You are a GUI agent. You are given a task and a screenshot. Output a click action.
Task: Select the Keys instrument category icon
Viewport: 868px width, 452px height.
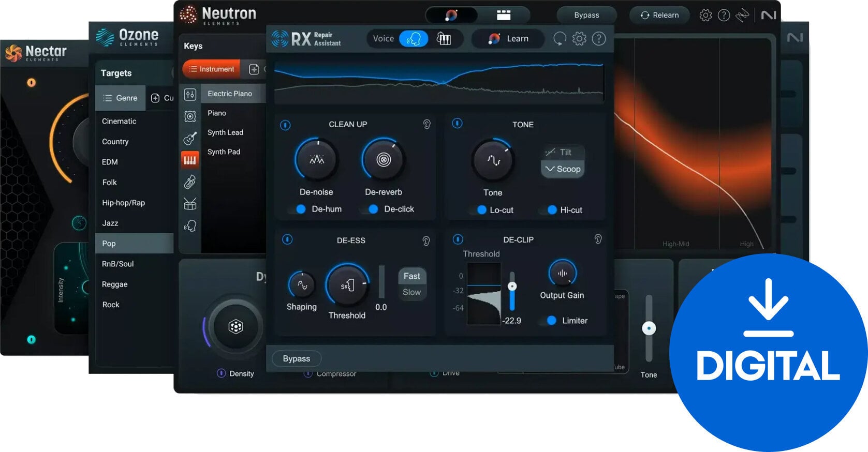tap(190, 160)
